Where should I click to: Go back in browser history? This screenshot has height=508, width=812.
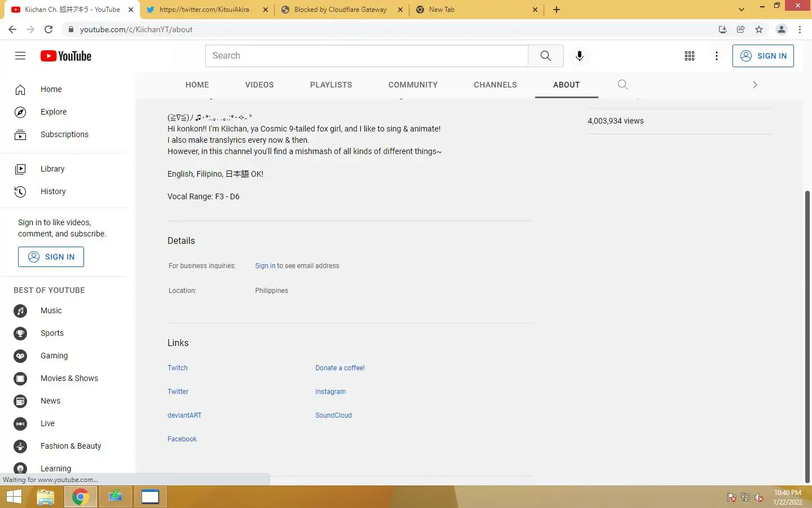12,29
